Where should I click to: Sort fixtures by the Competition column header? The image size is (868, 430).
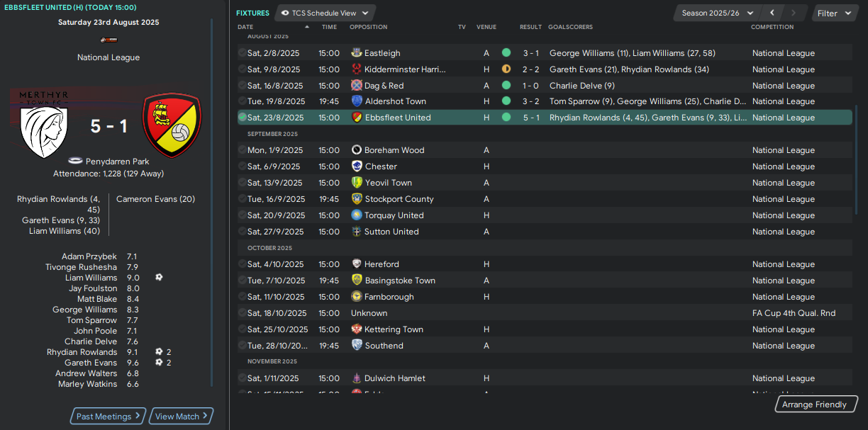[x=772, y=27]
